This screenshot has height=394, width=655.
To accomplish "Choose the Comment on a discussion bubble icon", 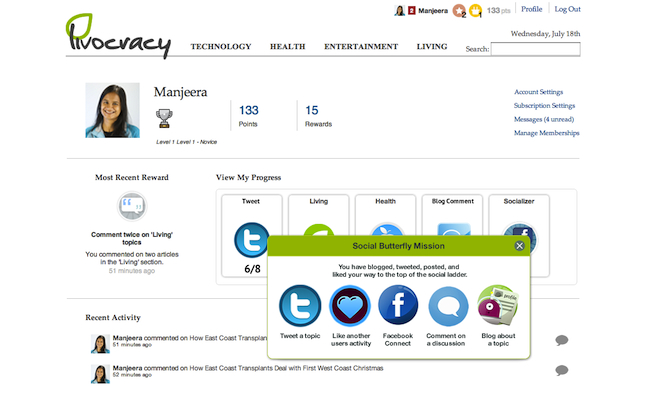I will click(x=448, y=306).
